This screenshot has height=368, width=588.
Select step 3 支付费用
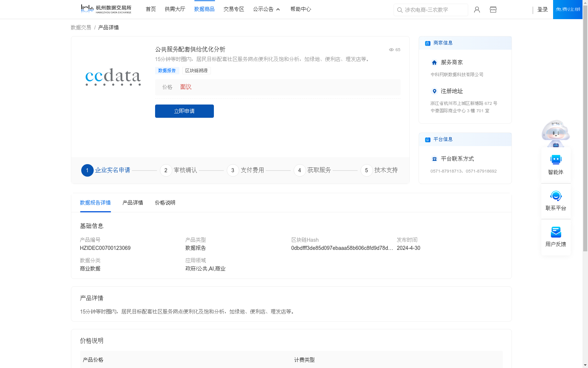(x=245, y=170)
